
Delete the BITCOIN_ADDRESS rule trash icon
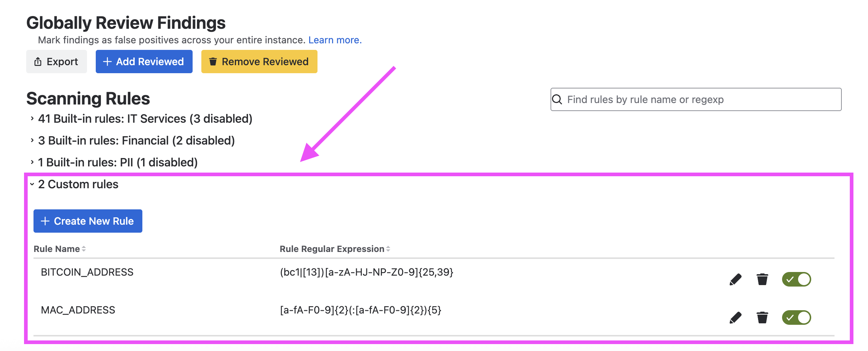click(x=762, y=280)
